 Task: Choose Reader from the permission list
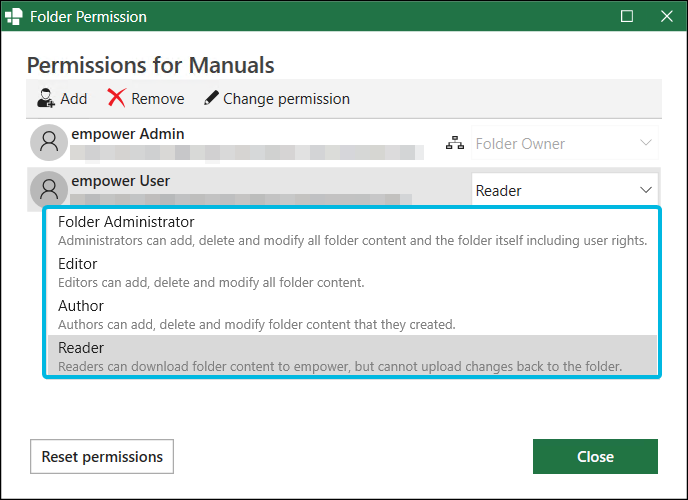pos(352,356)
